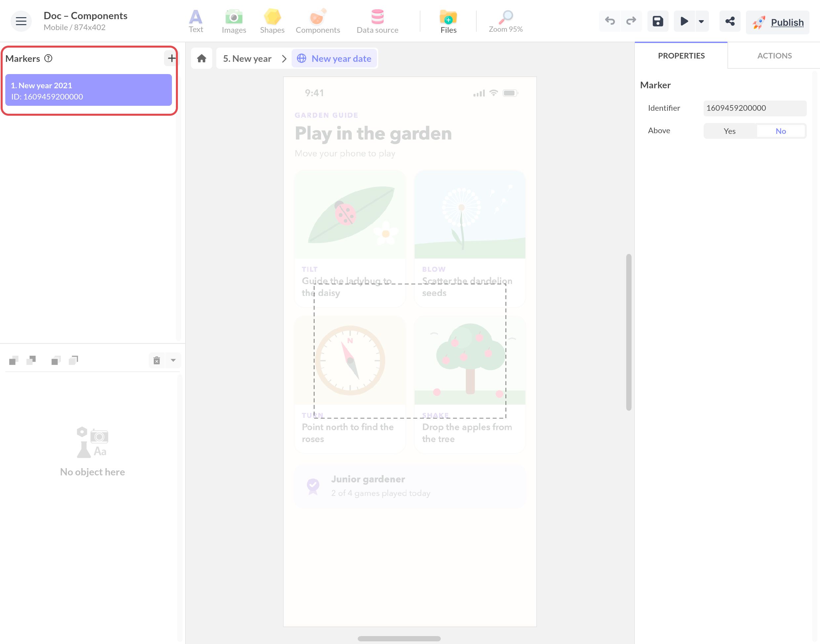
Task: Open the Files manager
Action: coord(448,21)
